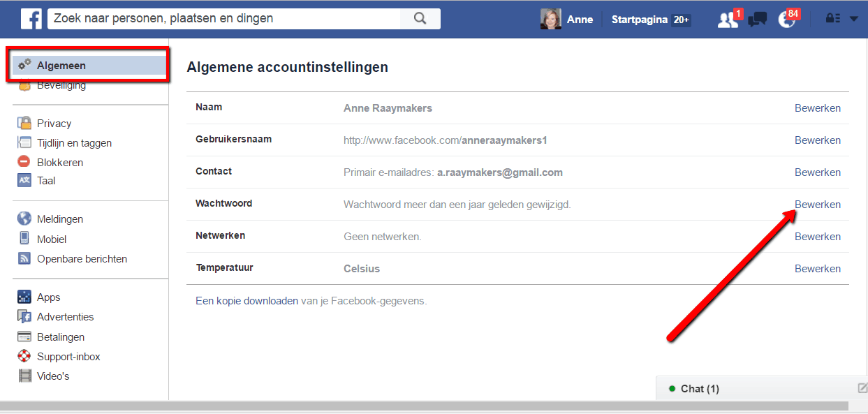The image size is (868, 414).
Task: Click the Mobiel phone icon
Action: point(25,239)
